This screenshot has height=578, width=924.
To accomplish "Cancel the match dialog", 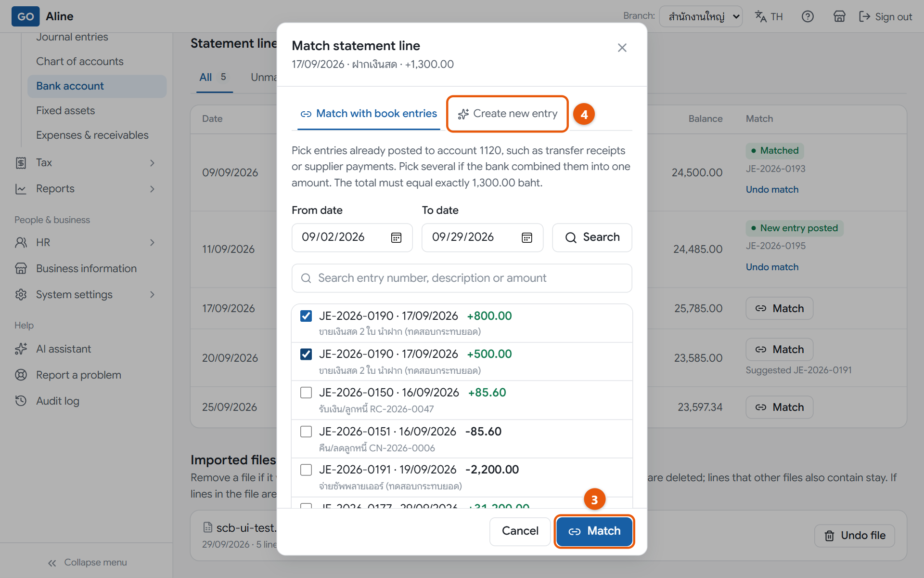I will point(520,531).
